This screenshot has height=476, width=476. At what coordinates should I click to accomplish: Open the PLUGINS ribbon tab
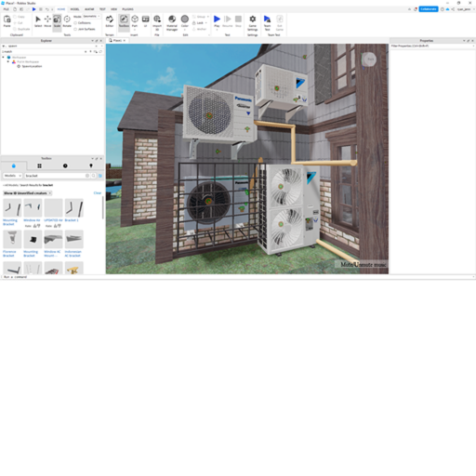pos(127,9)
